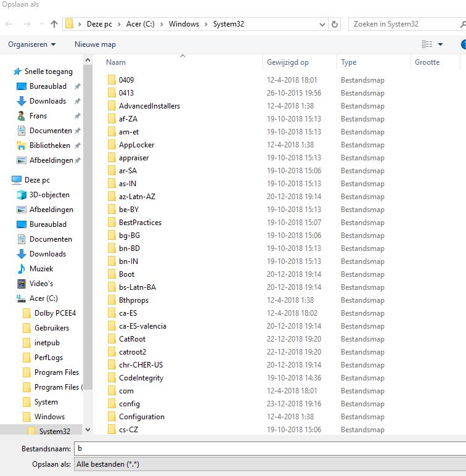Open recent locations dropdown arrow

pos(41,24)
